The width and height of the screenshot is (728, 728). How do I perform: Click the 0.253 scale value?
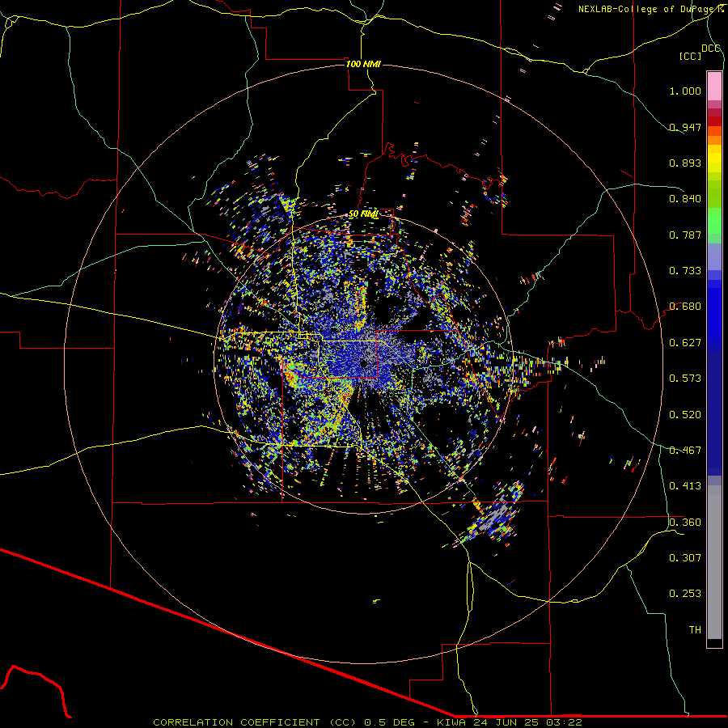tap(685, 594)
